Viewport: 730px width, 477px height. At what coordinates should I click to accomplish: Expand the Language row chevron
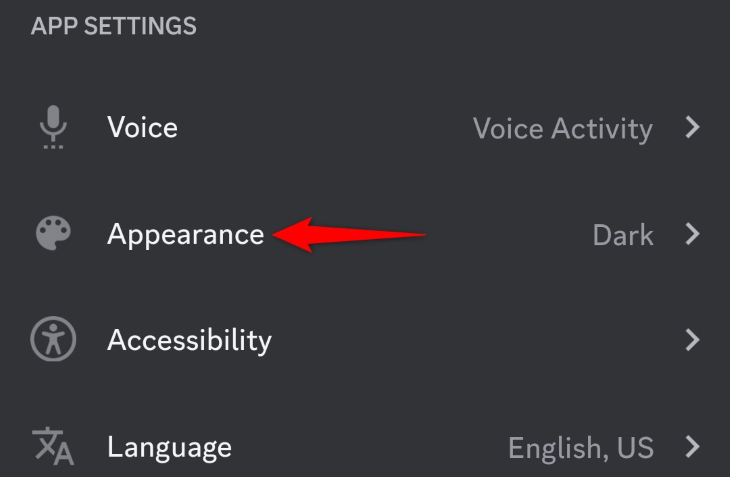point(692,446)
